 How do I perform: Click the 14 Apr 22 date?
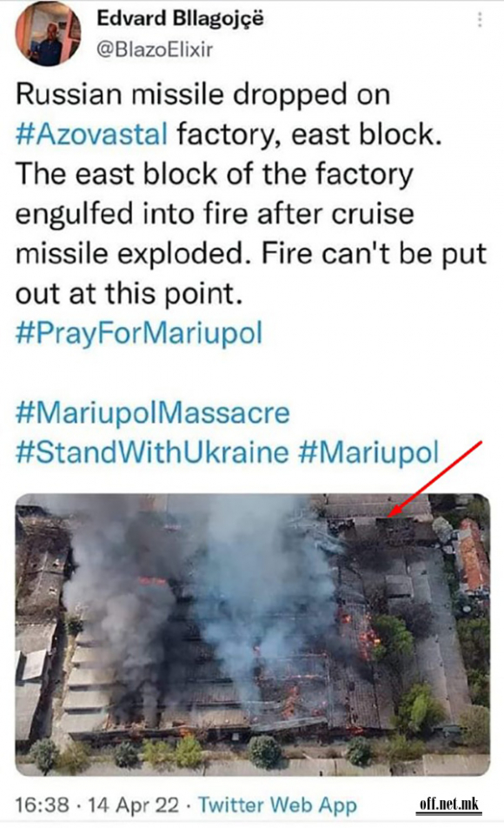[133, 805]
